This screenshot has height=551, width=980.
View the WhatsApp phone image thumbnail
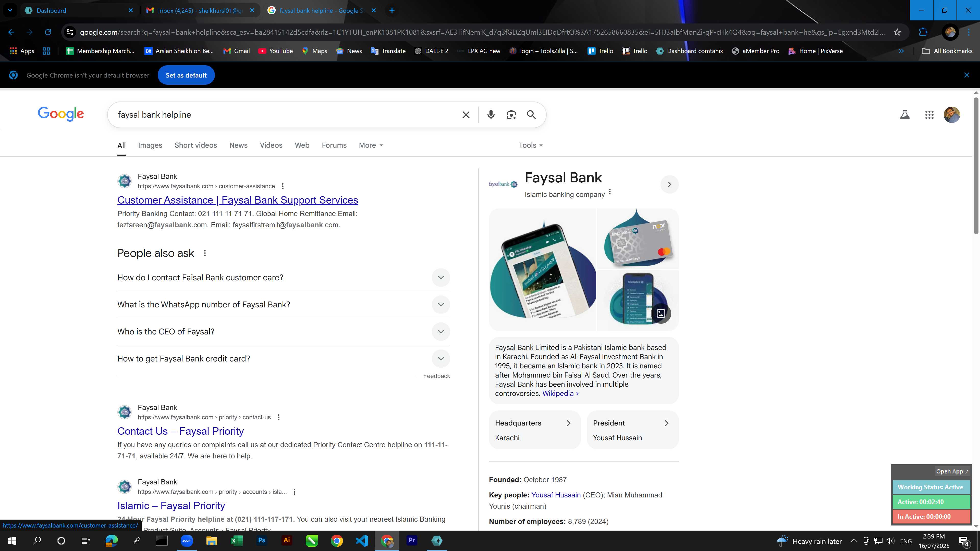(x=543, y=270)
